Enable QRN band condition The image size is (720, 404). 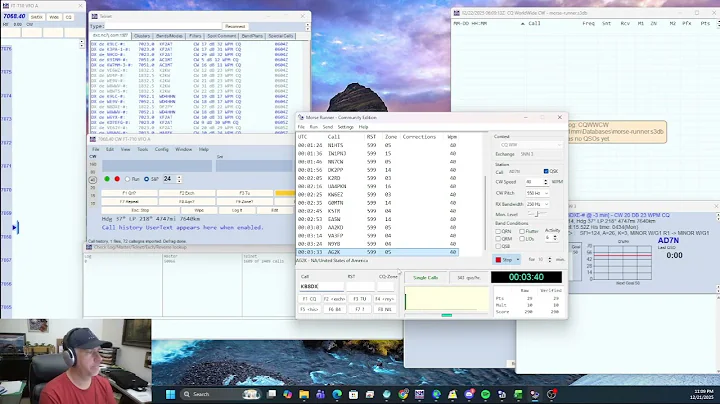498,231
